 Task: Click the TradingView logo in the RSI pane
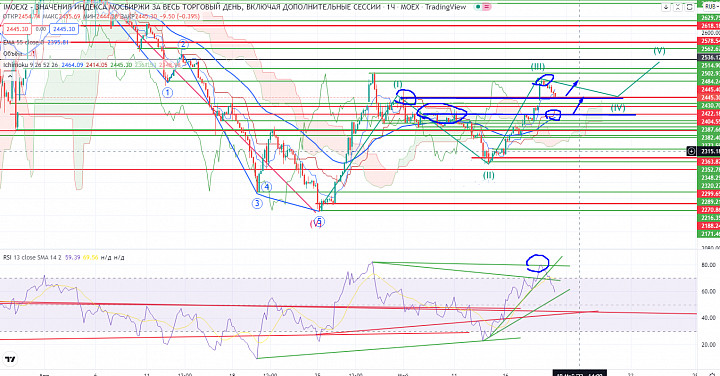click(x=10, y=359)
